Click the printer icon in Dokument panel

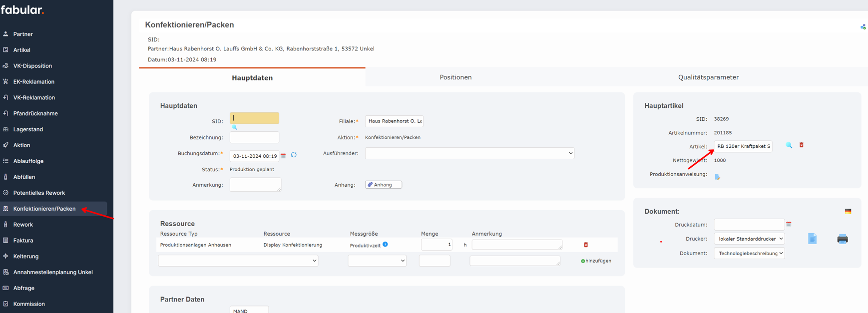point(842,239)
